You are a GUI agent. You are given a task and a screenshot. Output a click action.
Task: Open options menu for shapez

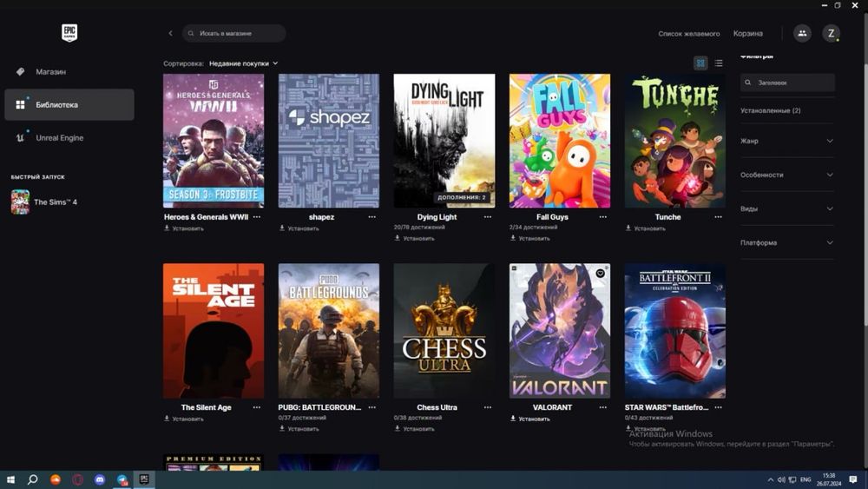point(372,217)
